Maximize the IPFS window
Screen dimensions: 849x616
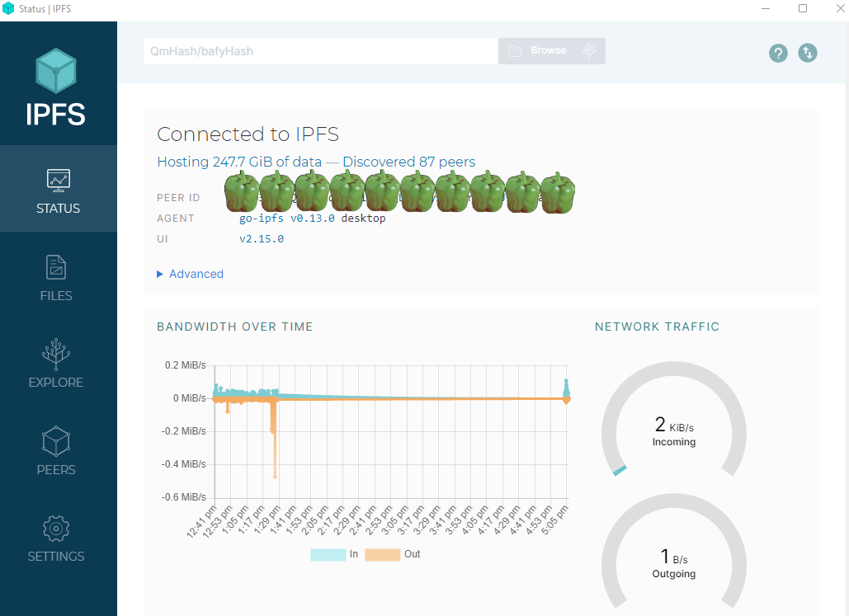click(803, 9)
